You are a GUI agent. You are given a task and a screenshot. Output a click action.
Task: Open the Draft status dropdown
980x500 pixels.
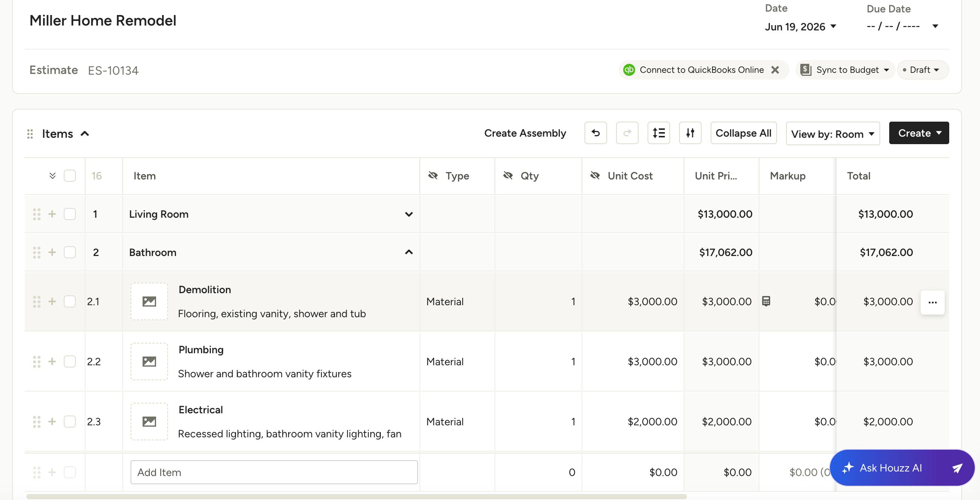[x=923, y=70]
